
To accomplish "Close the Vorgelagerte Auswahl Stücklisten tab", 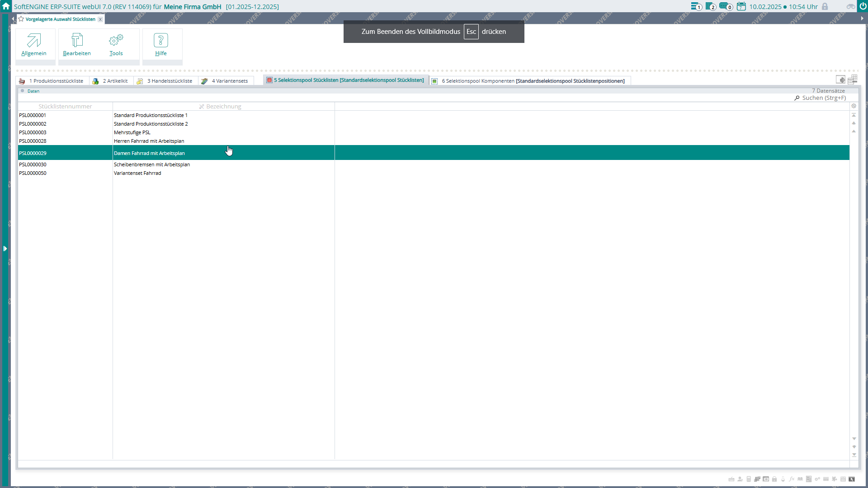I will 100,19.
